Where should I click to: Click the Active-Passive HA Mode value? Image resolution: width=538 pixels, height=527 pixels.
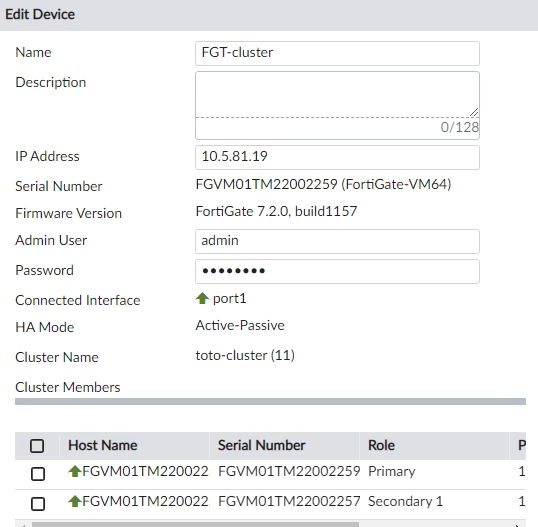(240, 325)
